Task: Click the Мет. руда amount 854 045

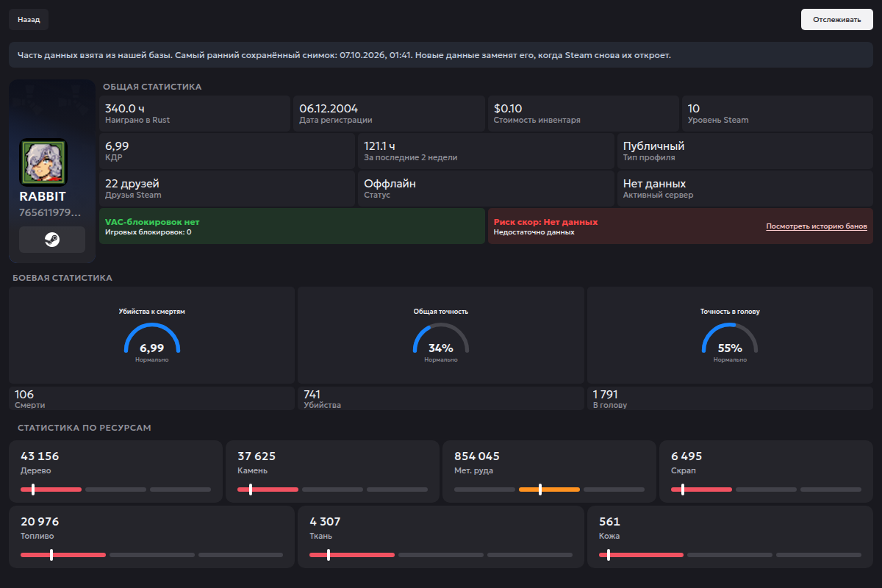Action: [x=477, y=456]
